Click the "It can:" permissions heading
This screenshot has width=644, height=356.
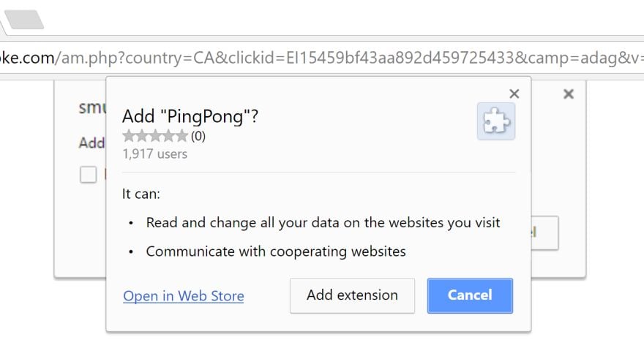point(141,194)
